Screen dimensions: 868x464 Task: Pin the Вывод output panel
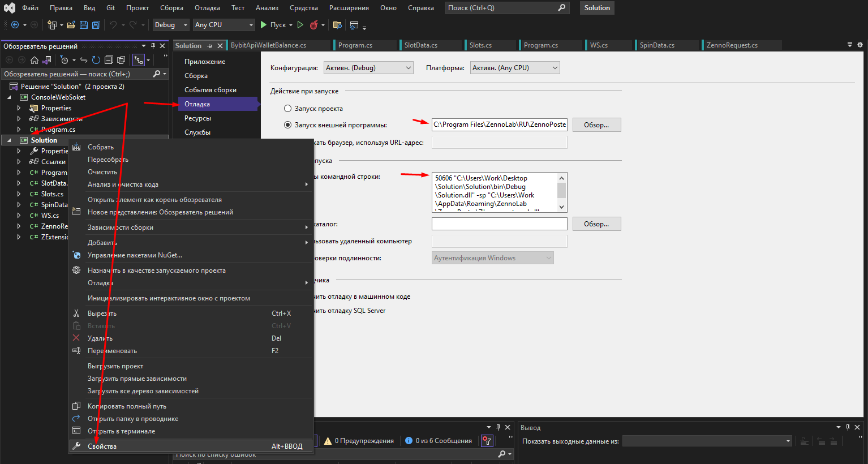[x=848, y=427]
